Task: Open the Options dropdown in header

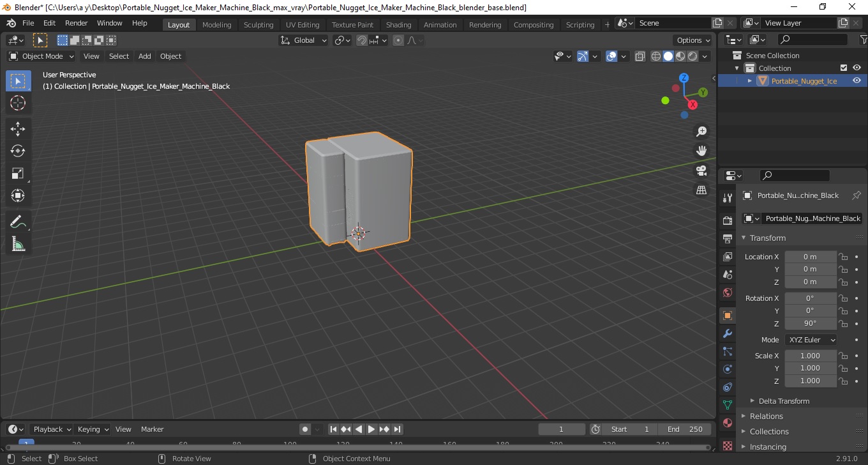Action: point(694,40)
